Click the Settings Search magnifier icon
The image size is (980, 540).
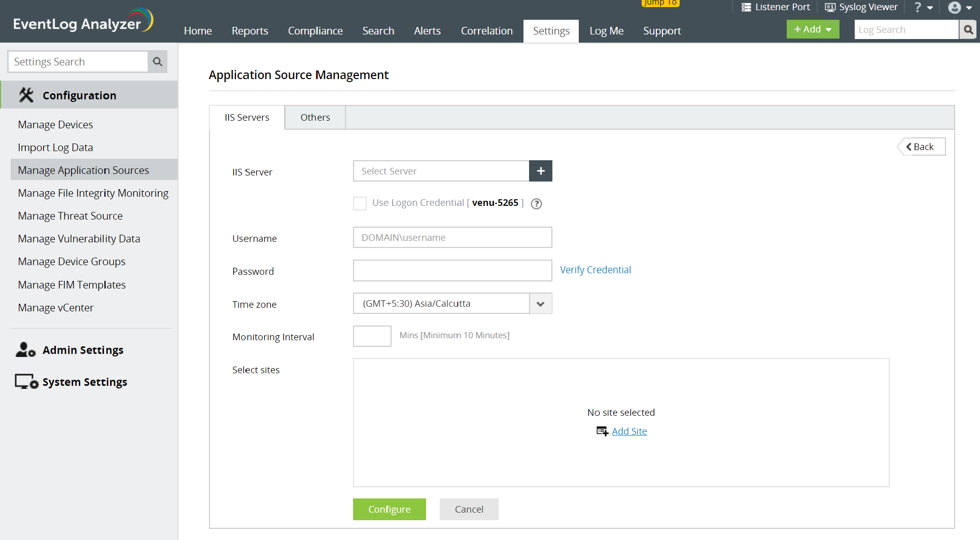pos(157,62)
